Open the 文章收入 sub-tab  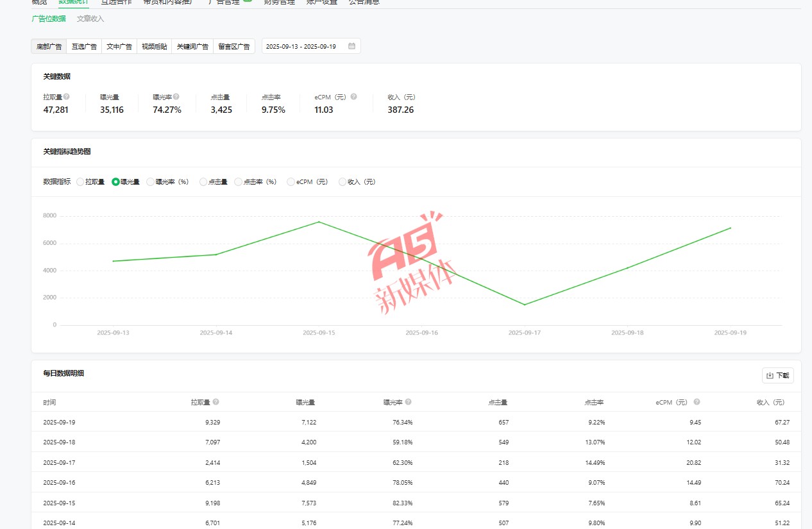pos(90,19)
